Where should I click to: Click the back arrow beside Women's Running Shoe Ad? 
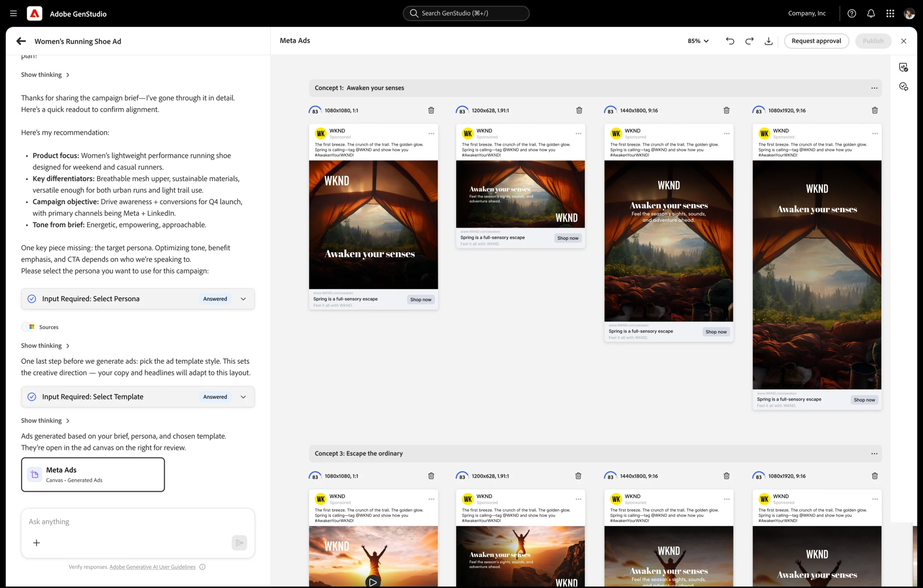(x=21, y=41)
